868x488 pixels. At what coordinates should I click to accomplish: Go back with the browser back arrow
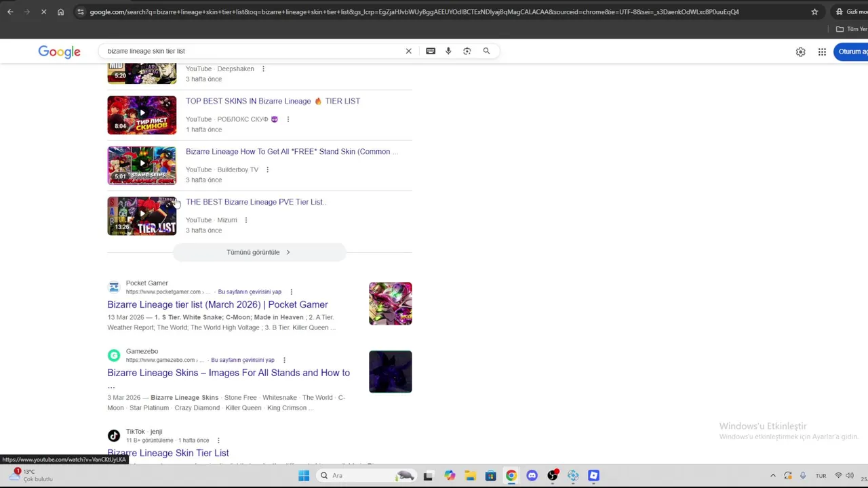pos(10,12)
